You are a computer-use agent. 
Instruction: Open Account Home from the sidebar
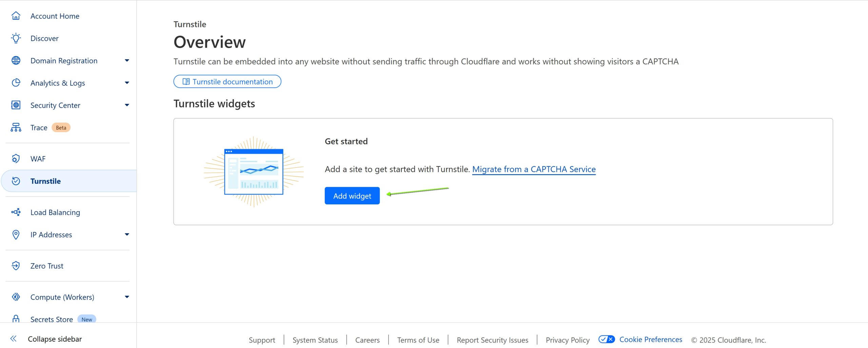point(68,16)
